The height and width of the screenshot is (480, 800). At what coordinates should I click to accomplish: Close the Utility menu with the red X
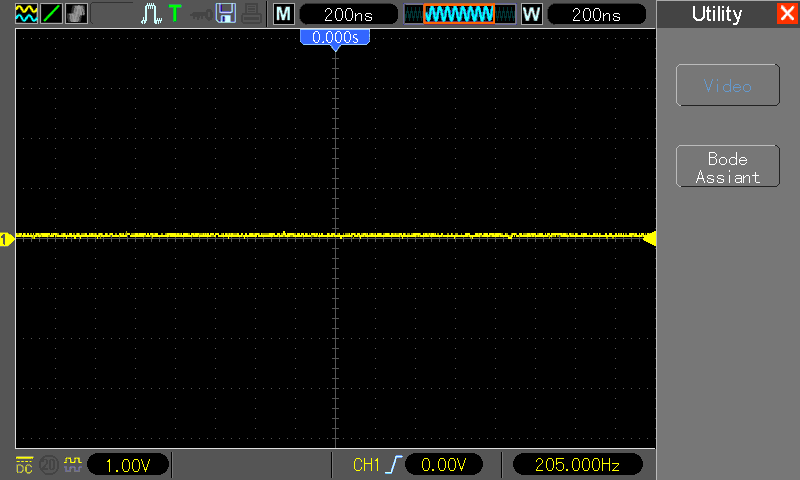pyautogui.click(x=787, y=13)
